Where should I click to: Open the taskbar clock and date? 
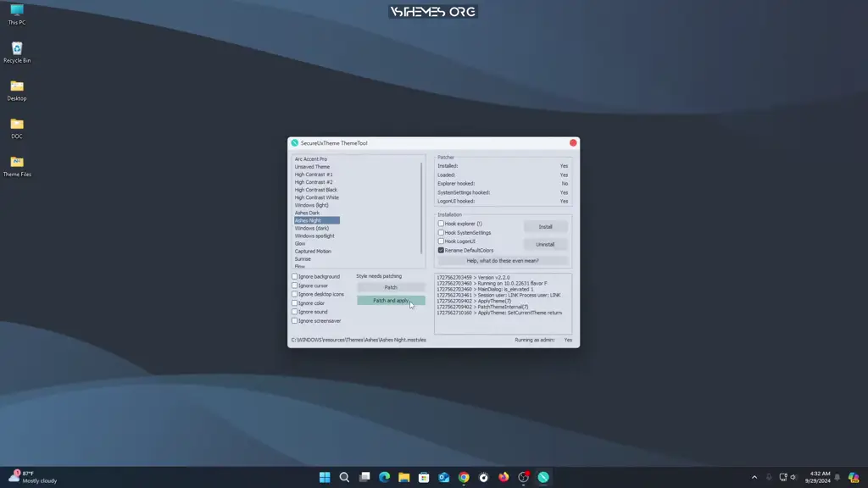[818, 477]
